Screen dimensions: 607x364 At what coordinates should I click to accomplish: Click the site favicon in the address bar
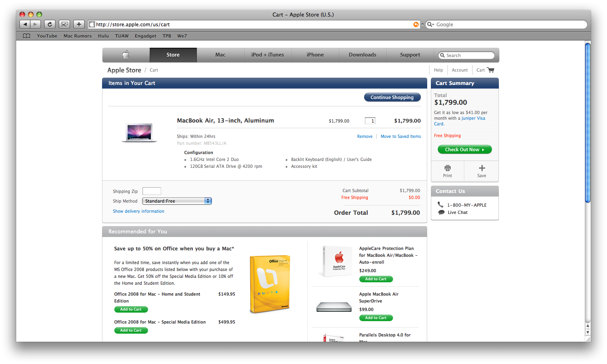[92, 24]
